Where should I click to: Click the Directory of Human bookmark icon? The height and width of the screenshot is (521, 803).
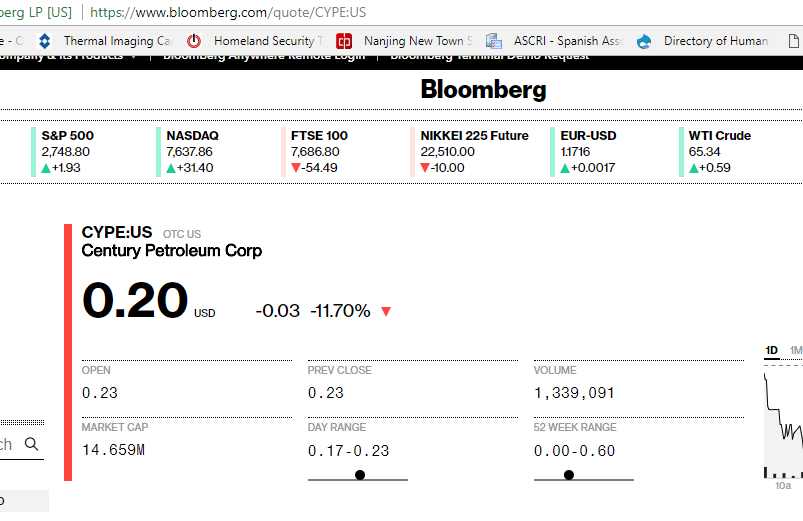[644, 41]
